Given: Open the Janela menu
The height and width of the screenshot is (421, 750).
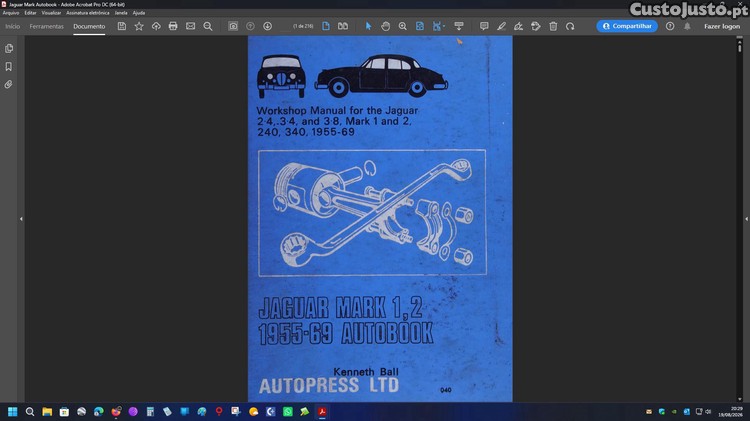Looking at the screenshot, I should [x=121, y=13].
